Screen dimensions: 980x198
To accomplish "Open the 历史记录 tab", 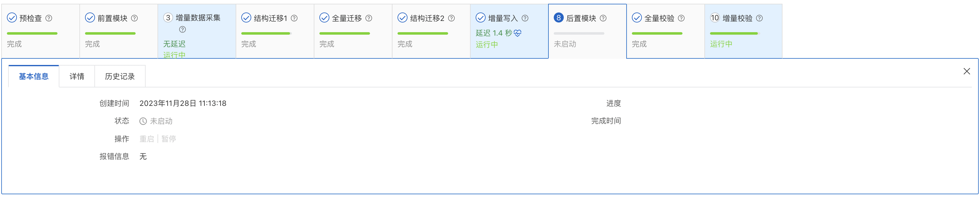I will click(120, 77).
